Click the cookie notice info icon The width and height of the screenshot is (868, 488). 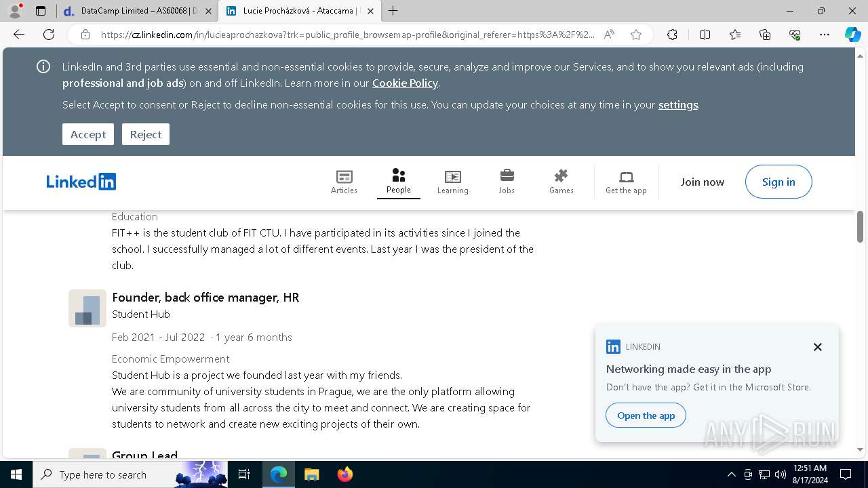point(43,66)
